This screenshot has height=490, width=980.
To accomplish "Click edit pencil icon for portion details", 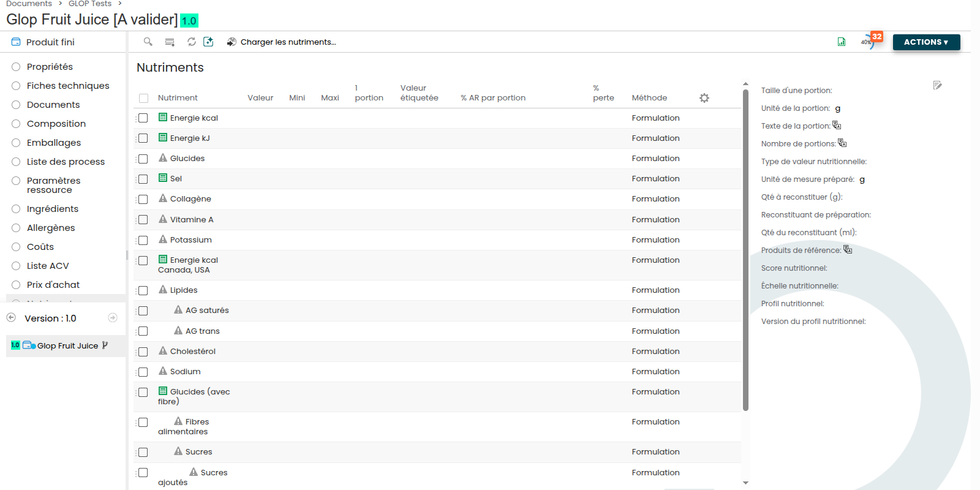I will (x=937, y=85).
